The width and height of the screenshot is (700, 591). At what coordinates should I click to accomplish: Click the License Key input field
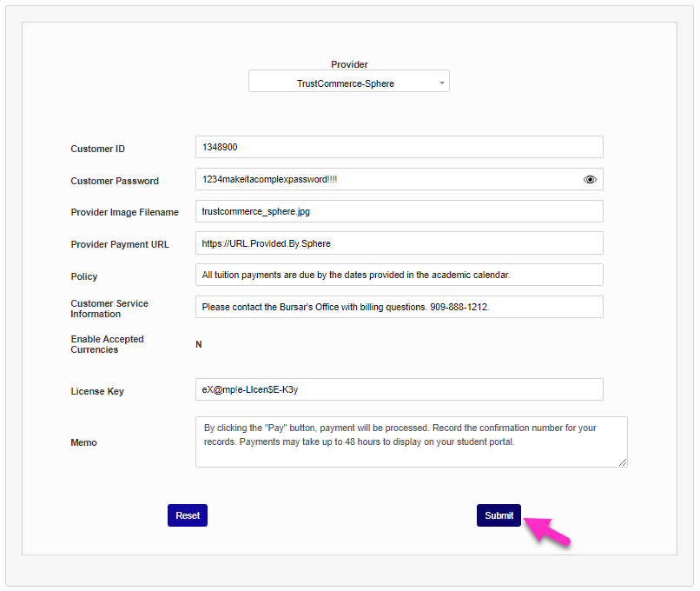click(400, 389)
